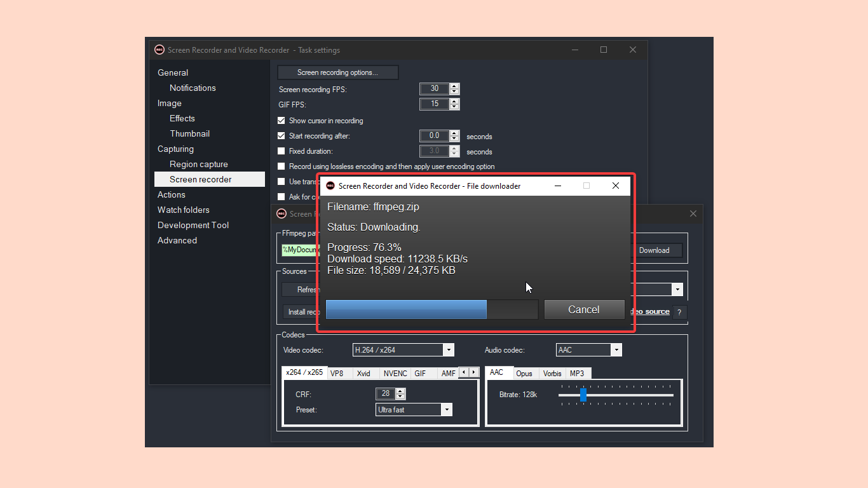The height and width of the screenshot is (488, 868).
Task: Increase Start recording after seconds value
Action: click(x=454, y=133)
